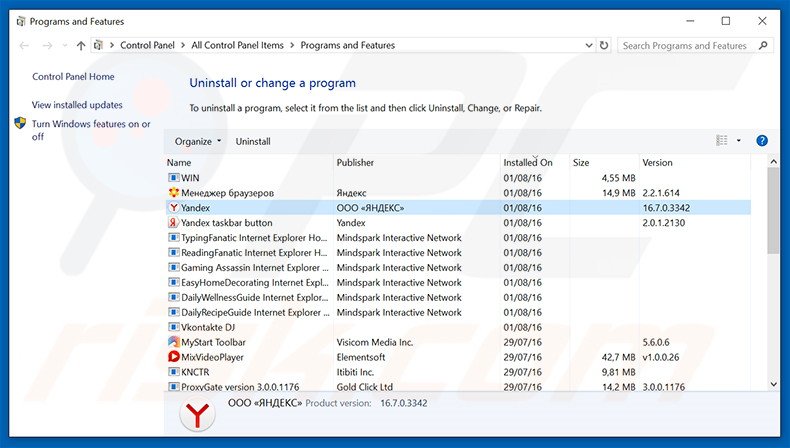
Task: Click the ReadingFanatic entry icon
Action: (173, 252)
